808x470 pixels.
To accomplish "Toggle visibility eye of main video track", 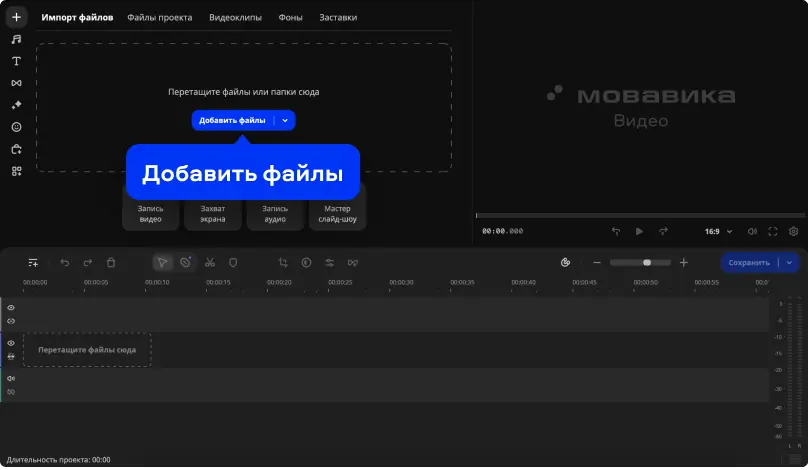I will coord(11,343).
